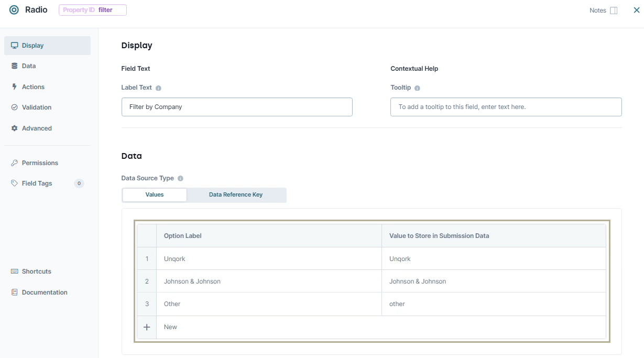Select the Display settings panel
This screenshot has width=644, height=358.
coord(32,45)
